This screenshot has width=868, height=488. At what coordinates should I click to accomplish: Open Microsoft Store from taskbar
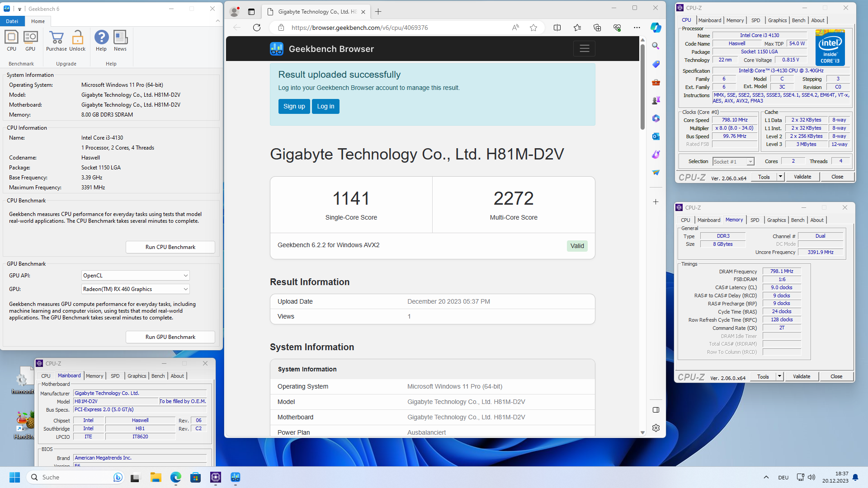[195, 477]
